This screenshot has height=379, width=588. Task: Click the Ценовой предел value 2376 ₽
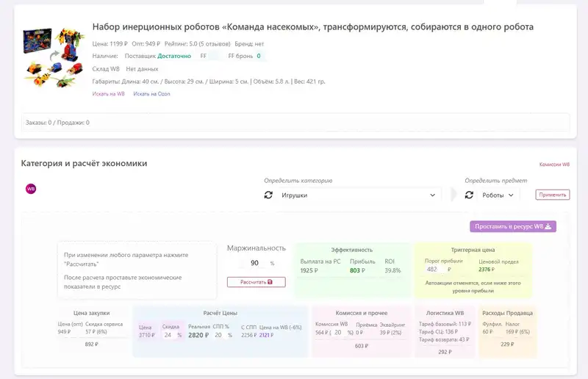(487, 269)
